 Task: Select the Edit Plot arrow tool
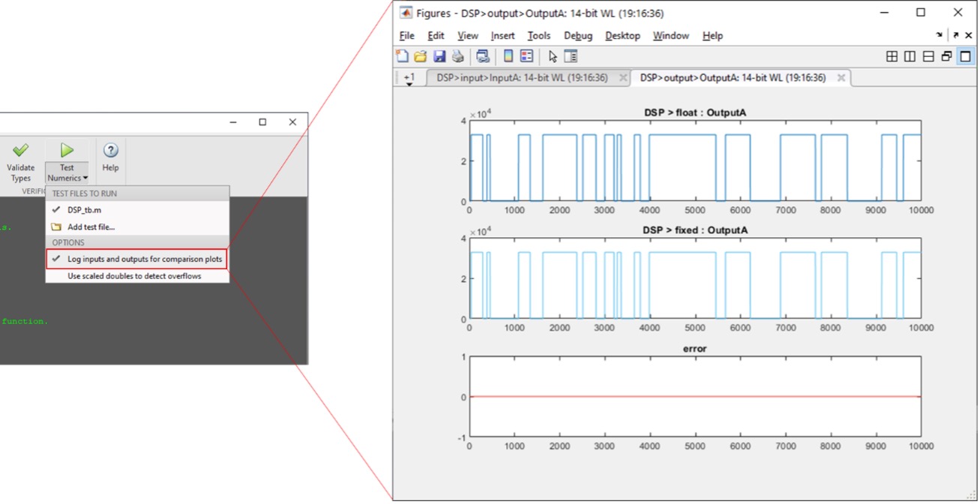point(553,56)
